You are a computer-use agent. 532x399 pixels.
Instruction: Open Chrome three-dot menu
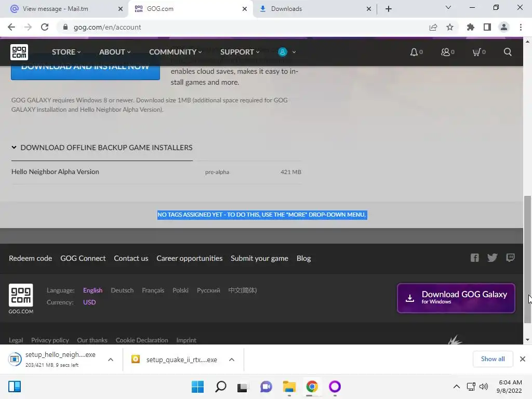tap(521, 27)
